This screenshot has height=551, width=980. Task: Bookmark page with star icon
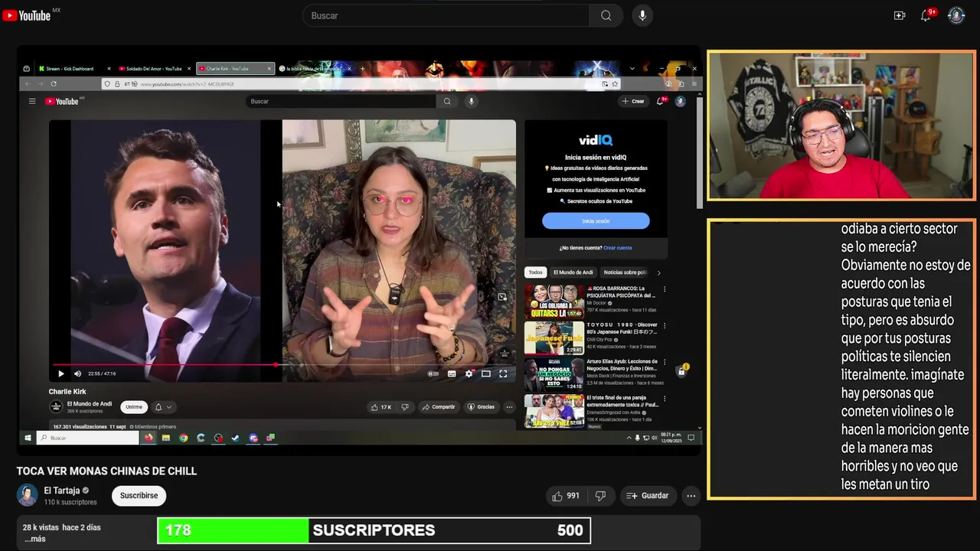(x=614, y=83)
